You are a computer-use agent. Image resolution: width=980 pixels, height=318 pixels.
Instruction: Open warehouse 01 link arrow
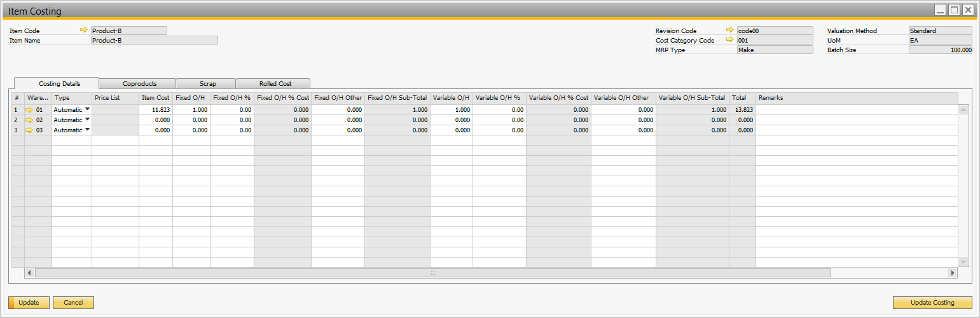pos(29,110)
